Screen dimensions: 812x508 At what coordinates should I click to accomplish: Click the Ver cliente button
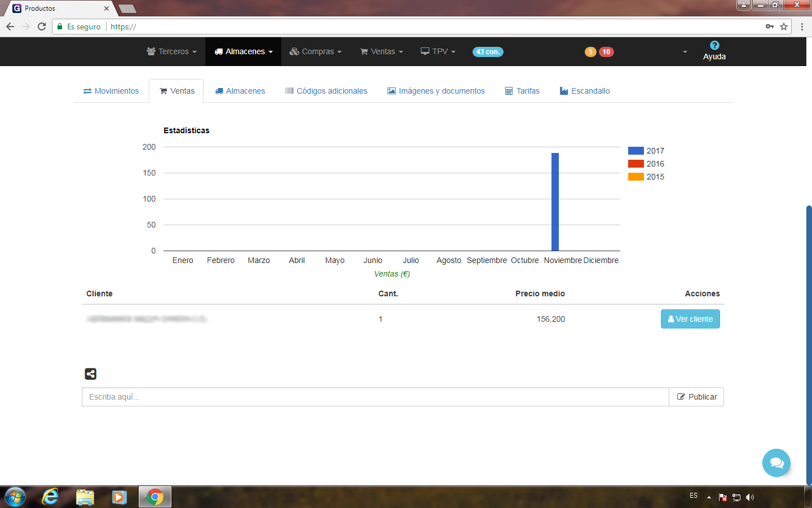coord(690,319)
